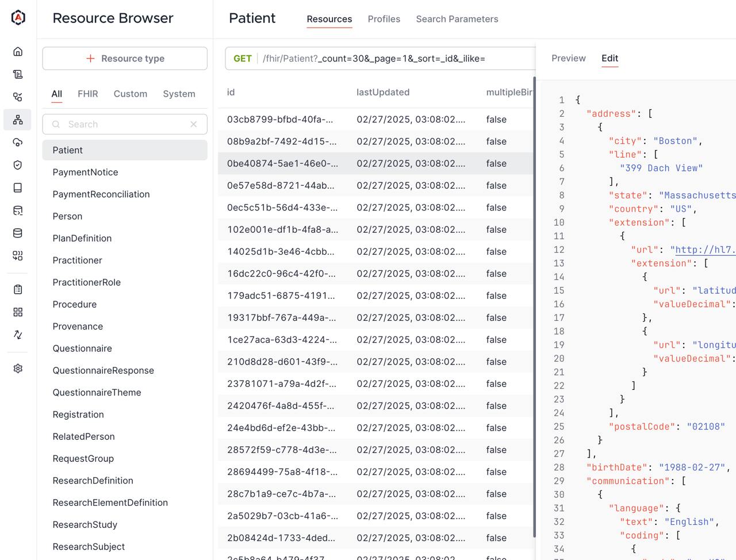The height and width of the screenshot is (560, 736).
Task: Select QuestionnaireTheme in resource list
Action: [125, 393]
